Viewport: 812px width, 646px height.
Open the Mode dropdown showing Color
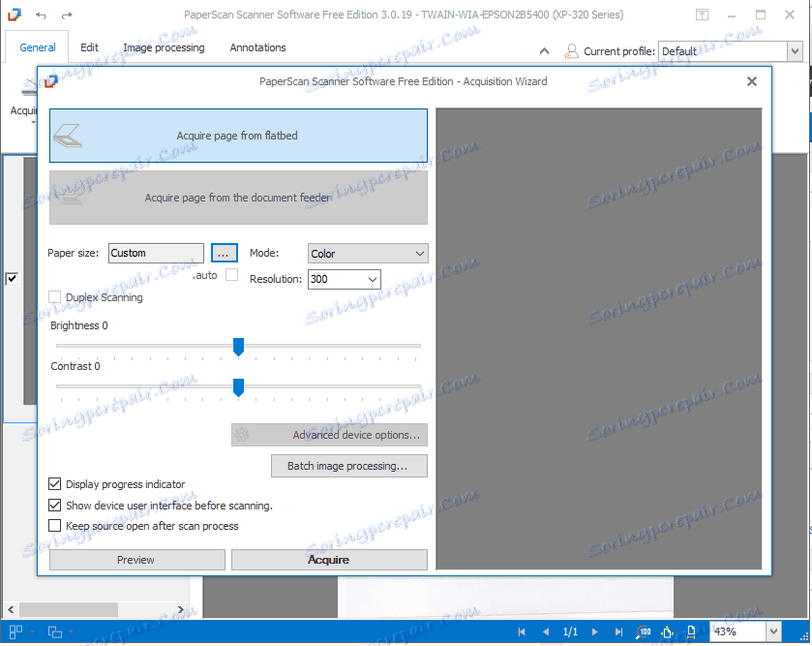(368, 254)
